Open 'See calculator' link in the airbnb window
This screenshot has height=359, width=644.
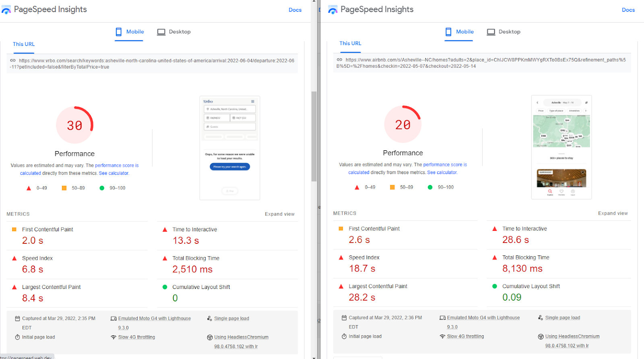coord(442,172)
